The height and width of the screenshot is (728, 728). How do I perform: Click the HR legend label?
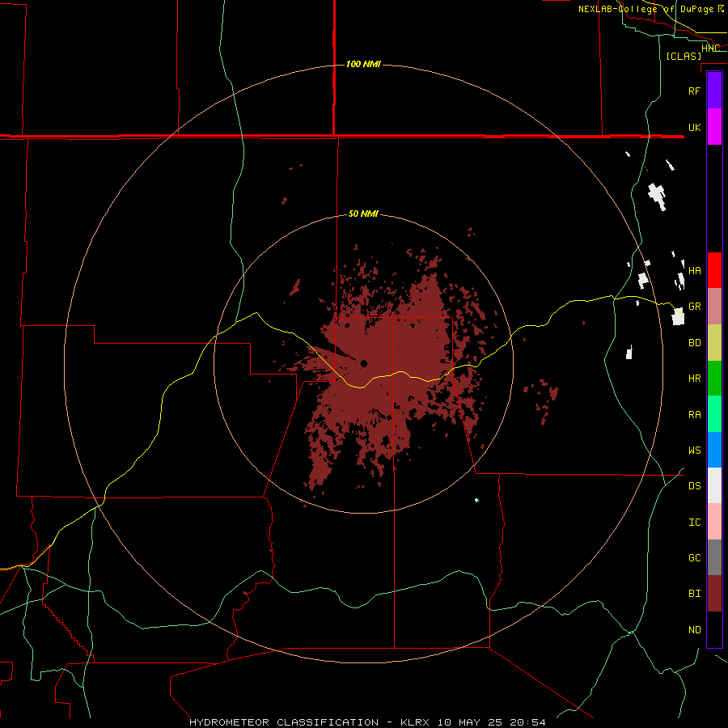[694, 379]
